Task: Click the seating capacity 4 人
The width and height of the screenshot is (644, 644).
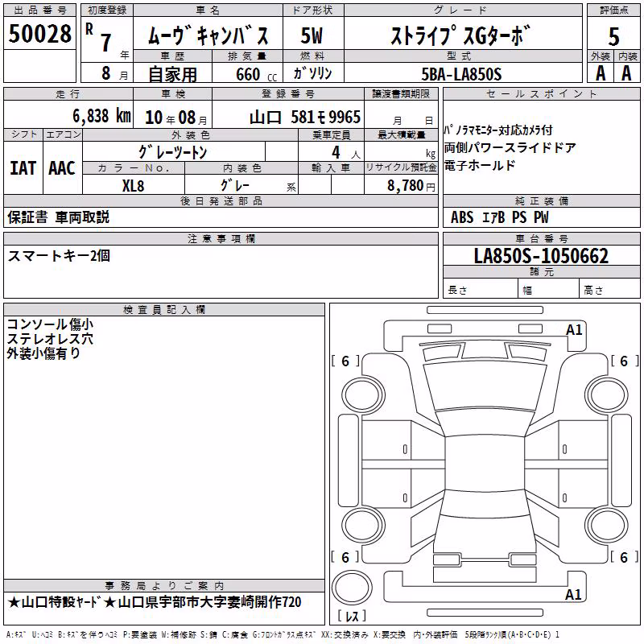Action: 346,153
